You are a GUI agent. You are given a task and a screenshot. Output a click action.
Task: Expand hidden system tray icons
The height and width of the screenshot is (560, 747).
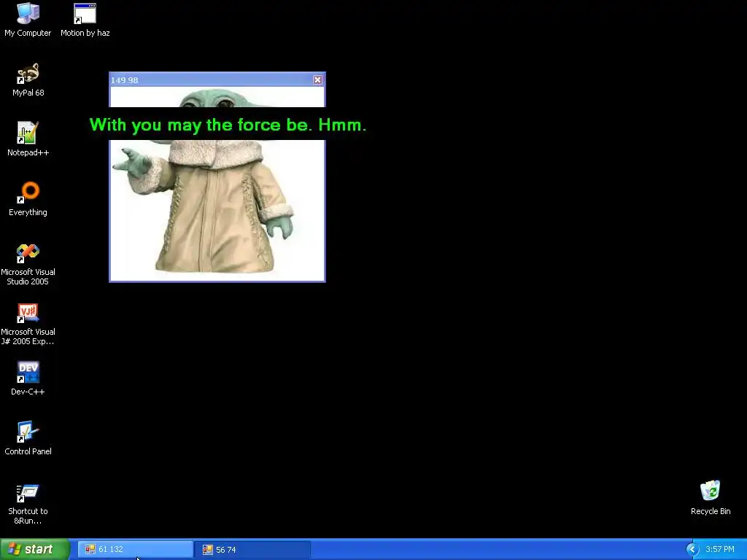click(692, 550)
